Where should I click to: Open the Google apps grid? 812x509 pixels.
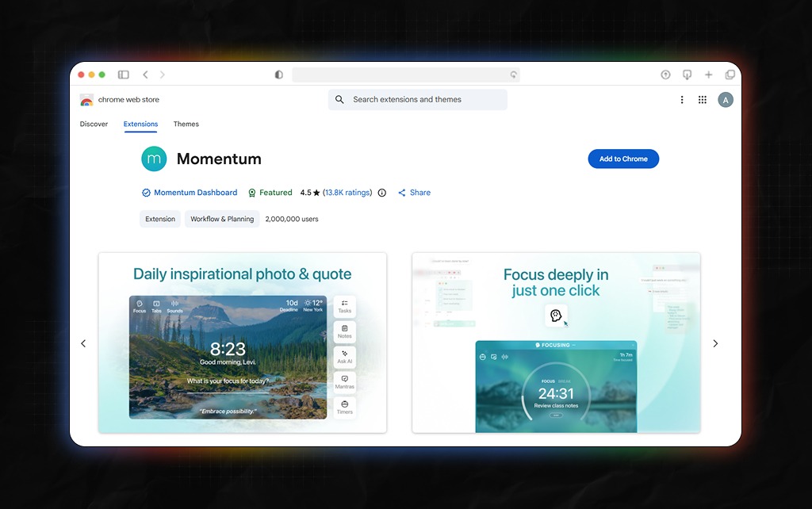pyautogui.click(x=703, y=100)
